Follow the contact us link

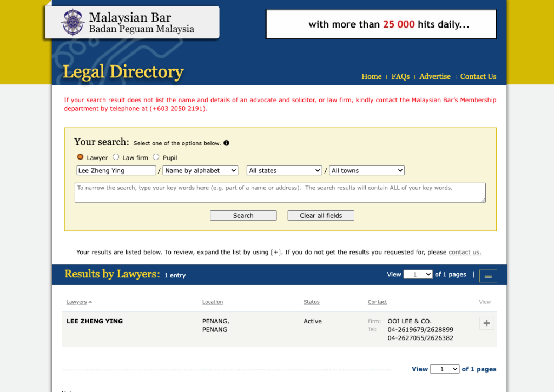pyautogui.click(x=465, y=252)
